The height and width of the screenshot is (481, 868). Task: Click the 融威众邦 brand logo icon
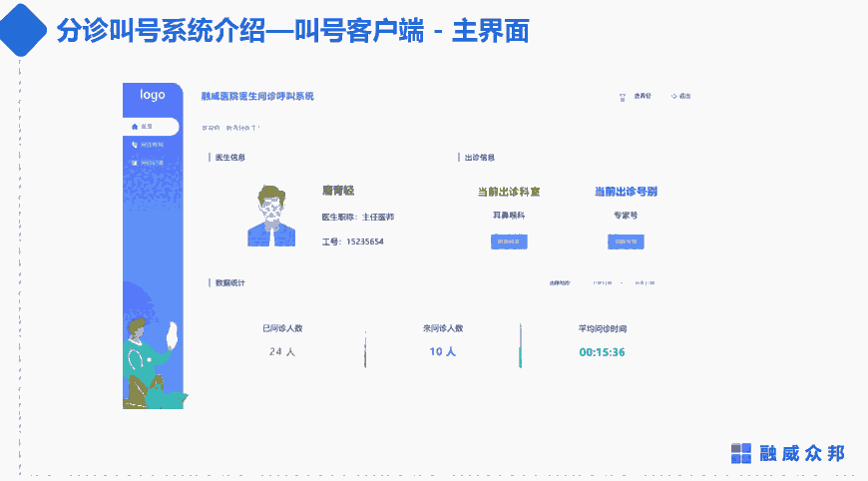pyautogui.click(x=741, y=453)
